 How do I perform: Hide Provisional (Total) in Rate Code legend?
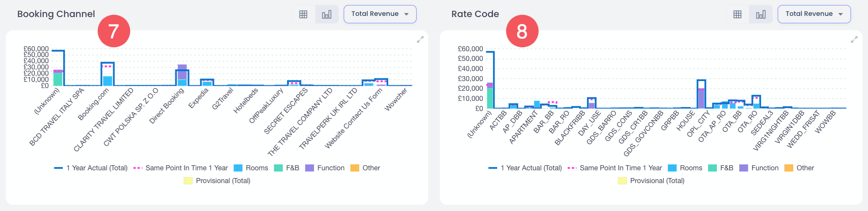coord(651,181)
